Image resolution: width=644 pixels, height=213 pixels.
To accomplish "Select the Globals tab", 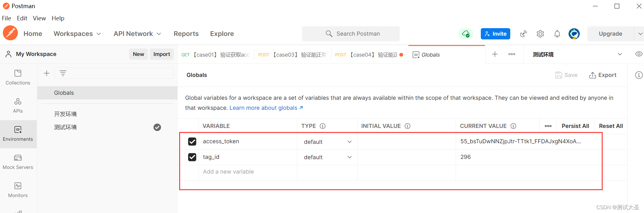I will coord(446,55).
